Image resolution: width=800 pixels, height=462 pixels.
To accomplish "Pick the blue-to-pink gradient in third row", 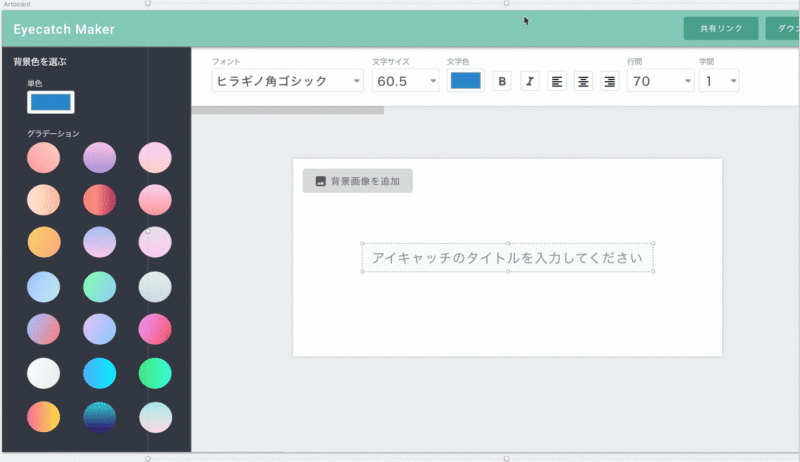I will [99, 242].
